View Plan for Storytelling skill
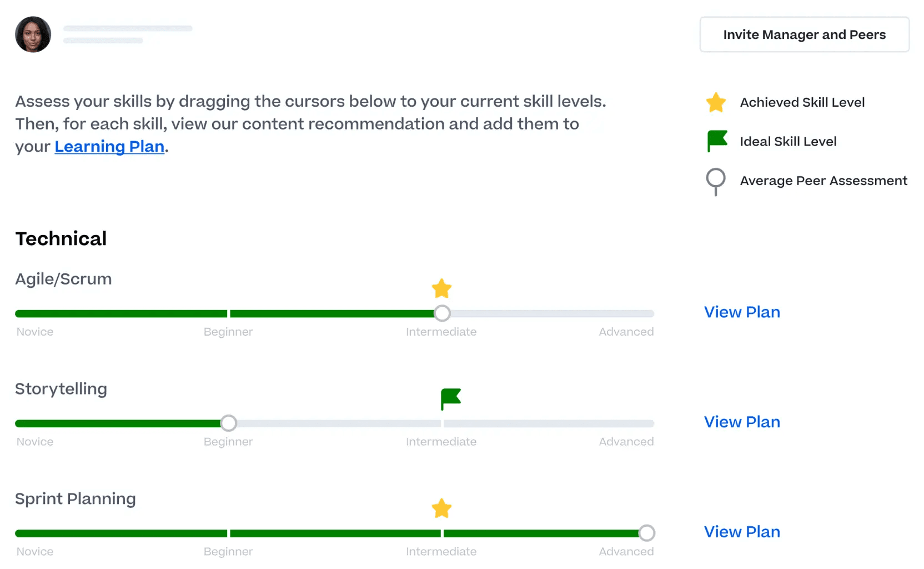This screenshot has height=569, width=924. tap(742, 422)
